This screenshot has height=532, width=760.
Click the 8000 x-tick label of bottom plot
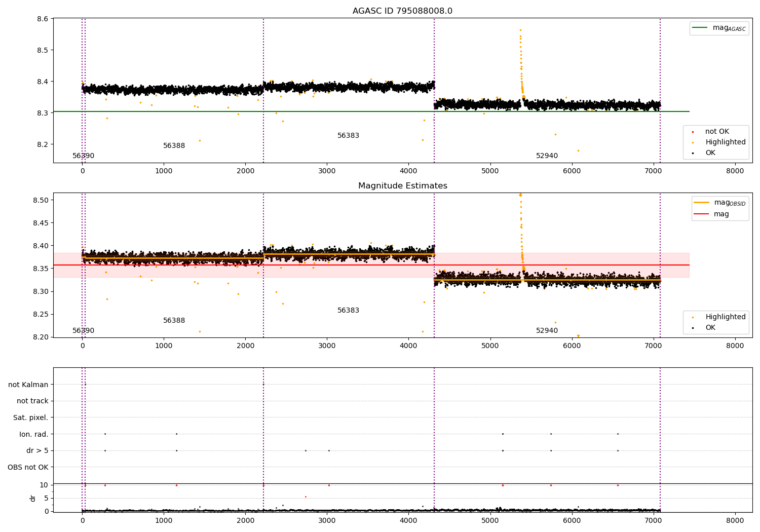pyautogui.click(x=735, y=520)
